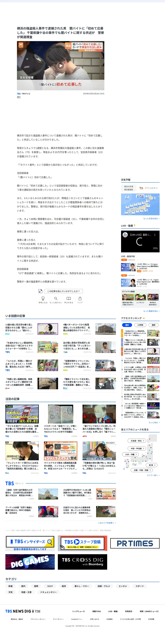This screenshot has height=644, width=165.
Task: Open footer 天気防災 link
Action: coord(129,611)
